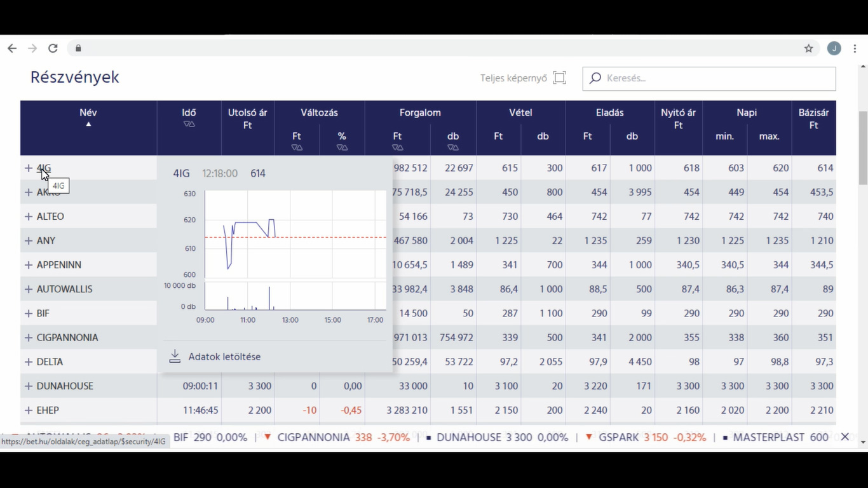Viewport: 868px width, 488px height.
Task: Open the user profile avatar J
Action: (x=834, y=48)
